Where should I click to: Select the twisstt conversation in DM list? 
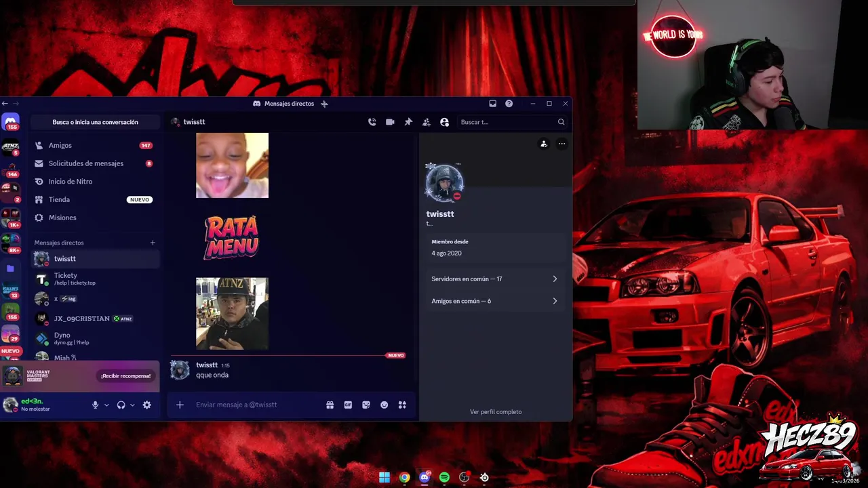(94, 259)
